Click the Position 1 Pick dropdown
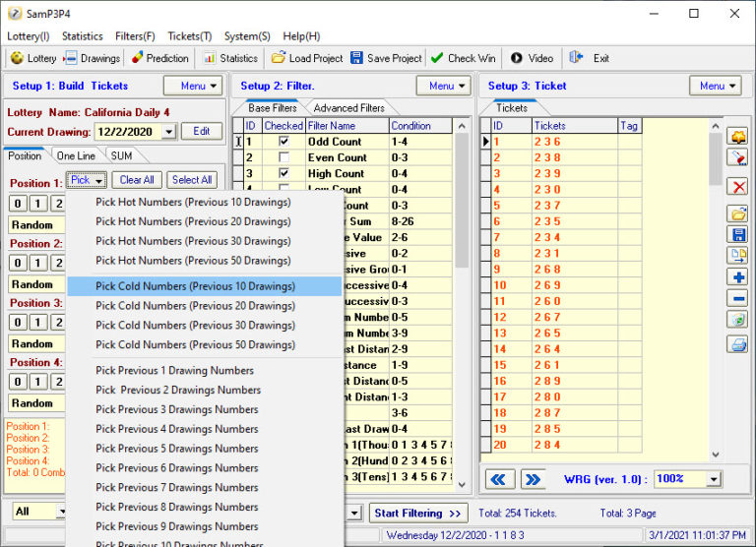The width and height of the screenshot is (756, 547). (x=87, y=180)
